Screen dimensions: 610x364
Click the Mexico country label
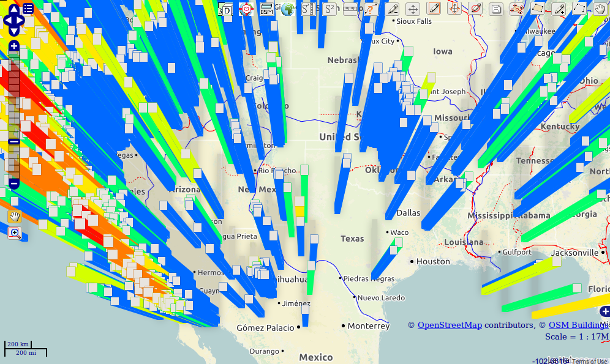click(315, 357)
